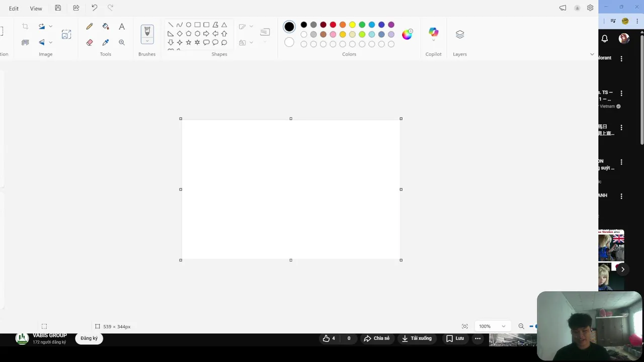The height and width of the screenshot is (362, 644).
Task: Collapse the ribbon with the chevron
Action: [x=592, y=54]
